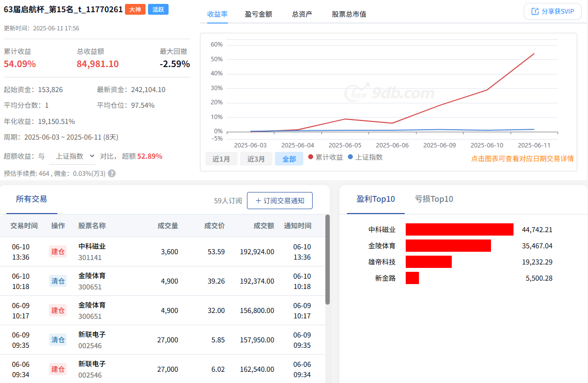The height and width of the screenshot is (383, 588).
Task: Switch to the 盈亏金额 tab
Action: pos(258,14)
